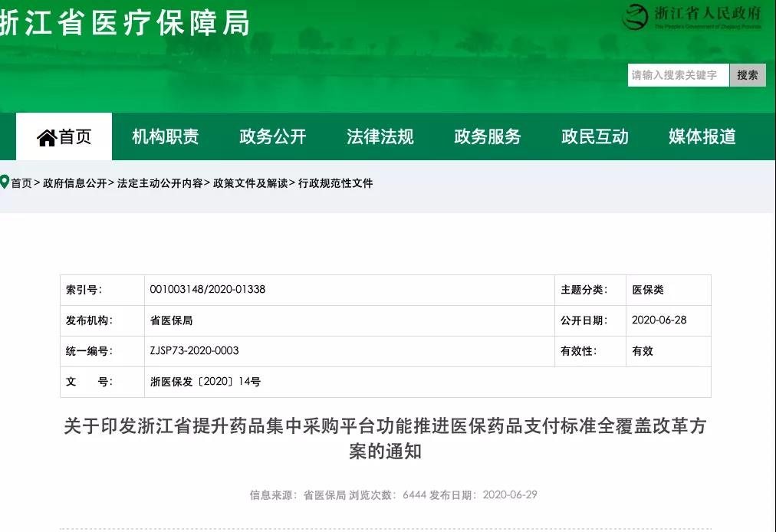776x532 pixels.
Task: Click the 搜索 search button
Action: click(747, 75)
